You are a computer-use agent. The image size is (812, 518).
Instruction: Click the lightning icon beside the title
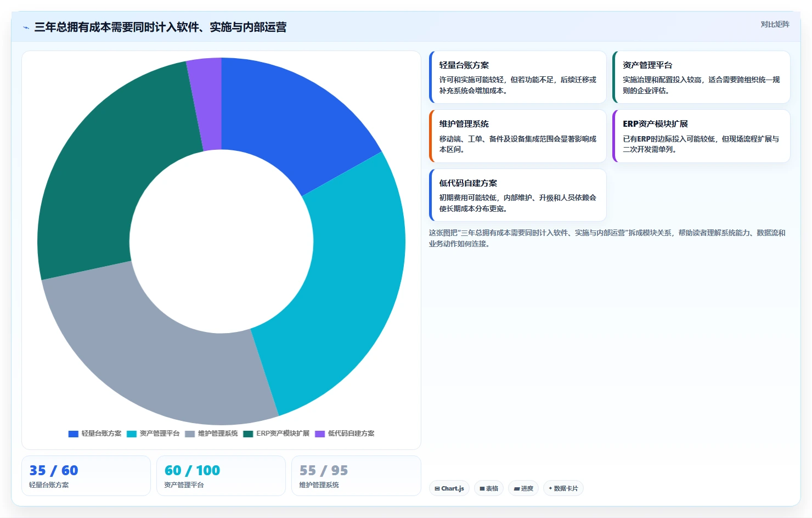26,27
